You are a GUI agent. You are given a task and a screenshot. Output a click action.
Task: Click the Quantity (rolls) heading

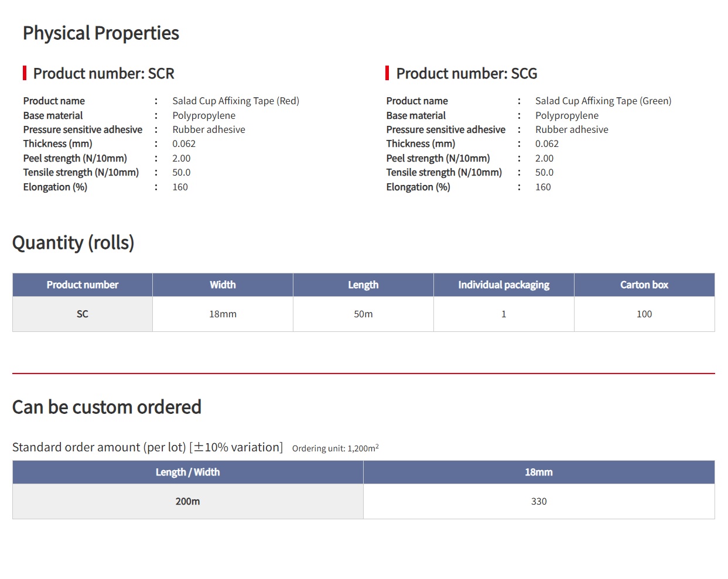click(73, 242)
